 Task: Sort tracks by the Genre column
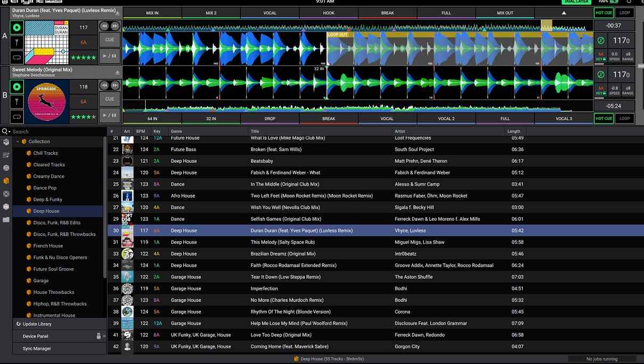pyautogui.click(x=208, y=131)
